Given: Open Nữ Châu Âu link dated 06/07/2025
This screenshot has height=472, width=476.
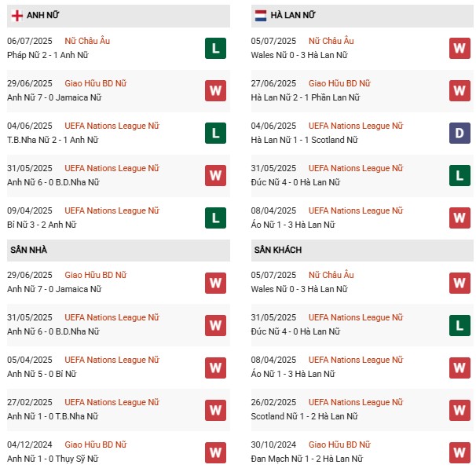Looking at the screenshot, I should pos(87,41).
